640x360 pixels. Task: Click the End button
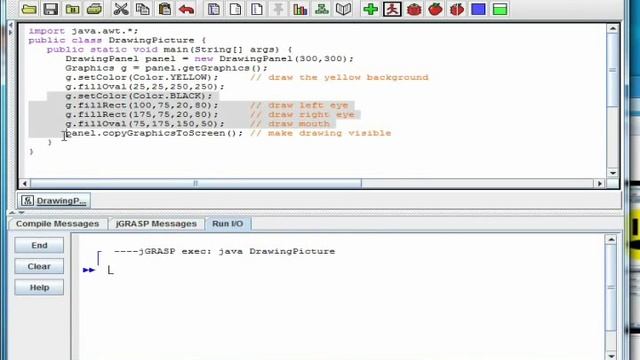coord(39,245)
